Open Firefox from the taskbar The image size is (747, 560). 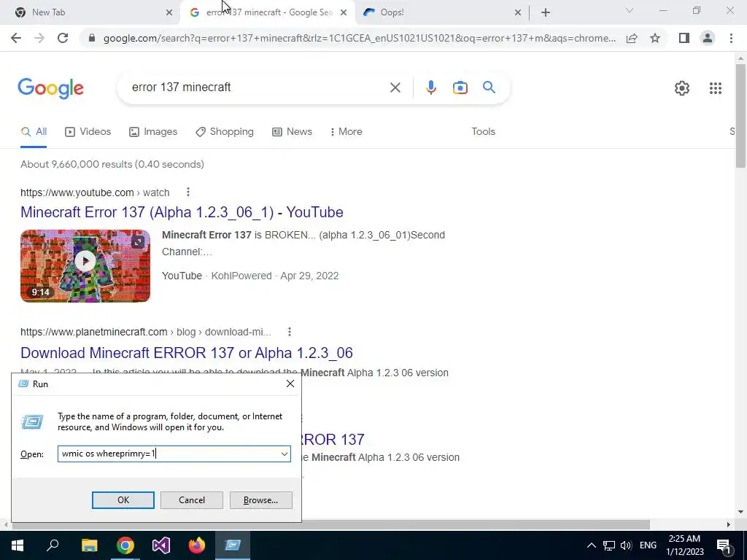tap(197, 545)
